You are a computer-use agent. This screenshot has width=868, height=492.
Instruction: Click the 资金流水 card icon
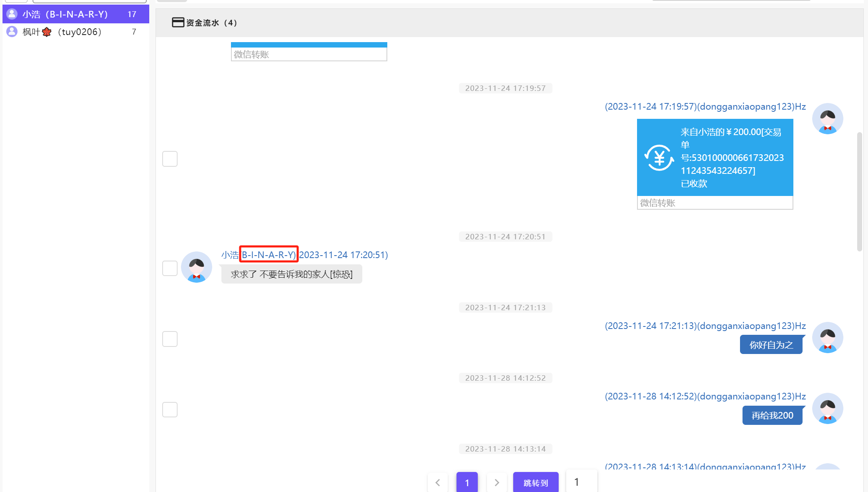[178, 23]
